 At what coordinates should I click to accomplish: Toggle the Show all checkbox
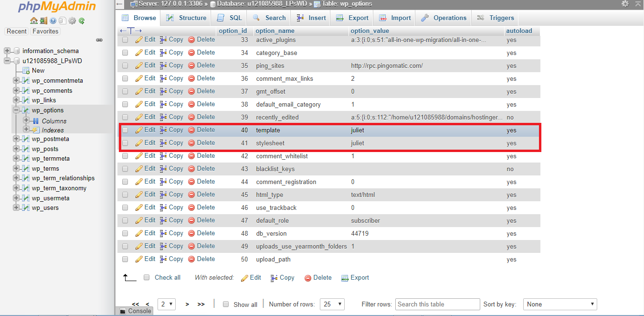225,304
